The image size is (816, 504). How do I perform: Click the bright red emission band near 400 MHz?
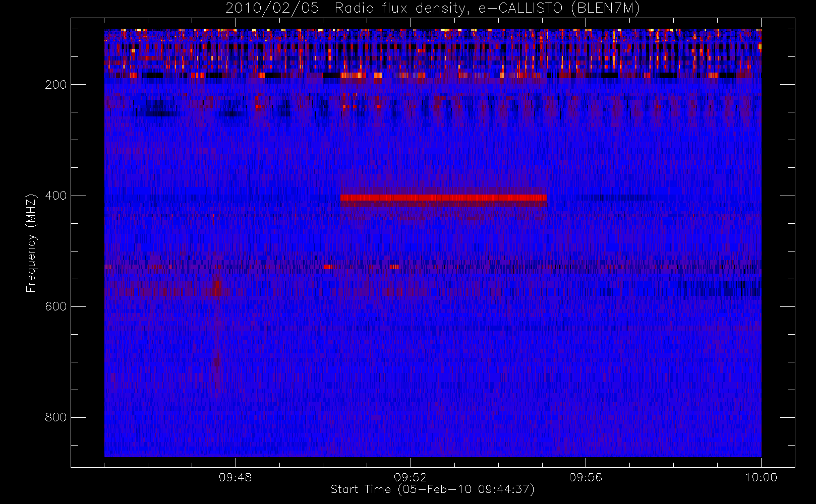[443, 198]
